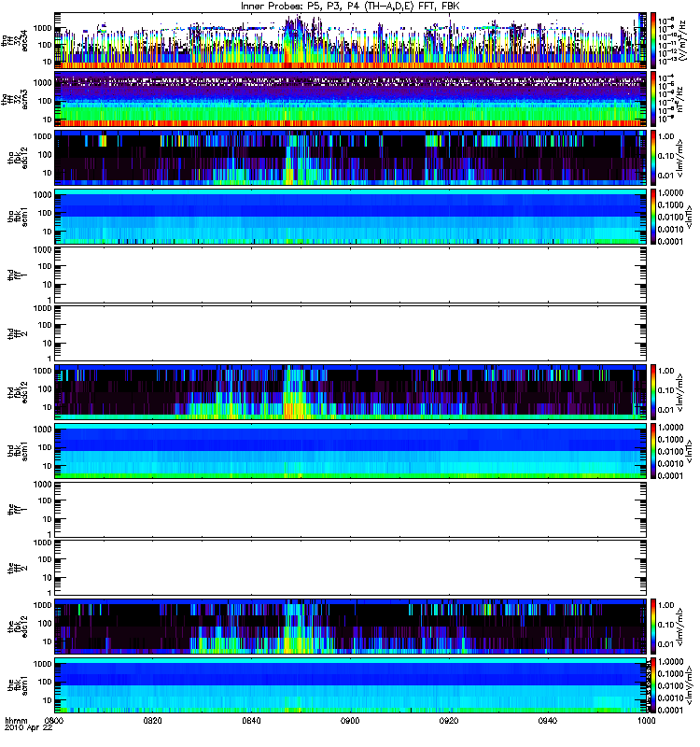Select the the fbk edc12 spectrogram panel
This screenshot has width=700, height=747.
click(351, 627)
